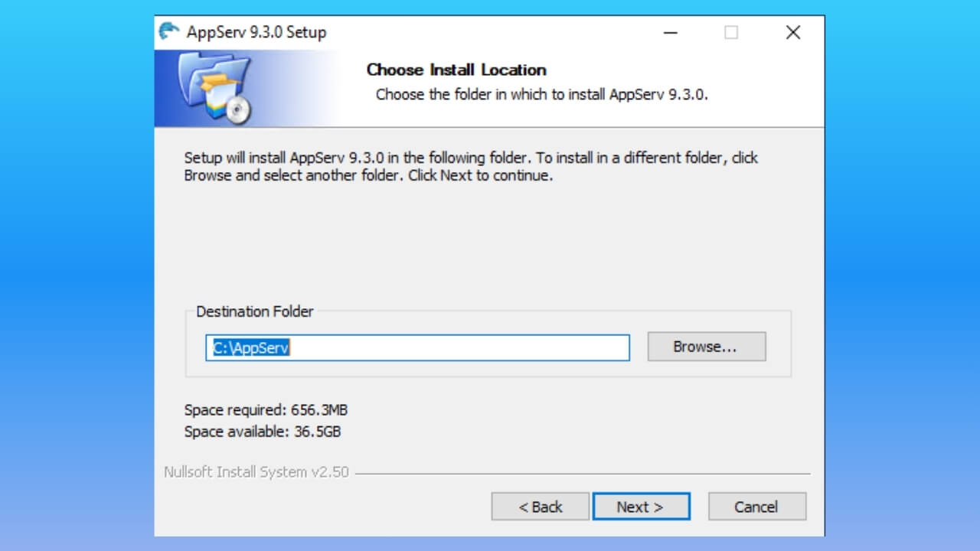Image resolution: width=980 pixels, height=551 pixels.
Task: Click the Destination Folder path field
Action: pos(417,347)
